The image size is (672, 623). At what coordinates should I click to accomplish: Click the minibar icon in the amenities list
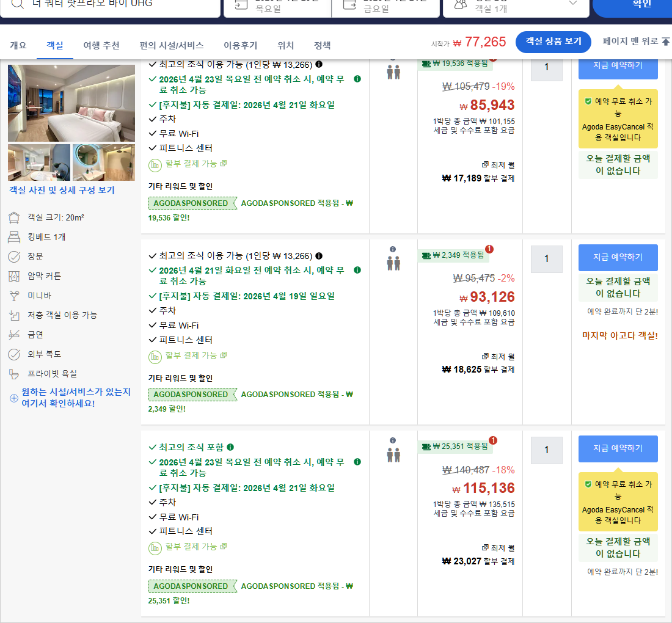pos(13,296)
